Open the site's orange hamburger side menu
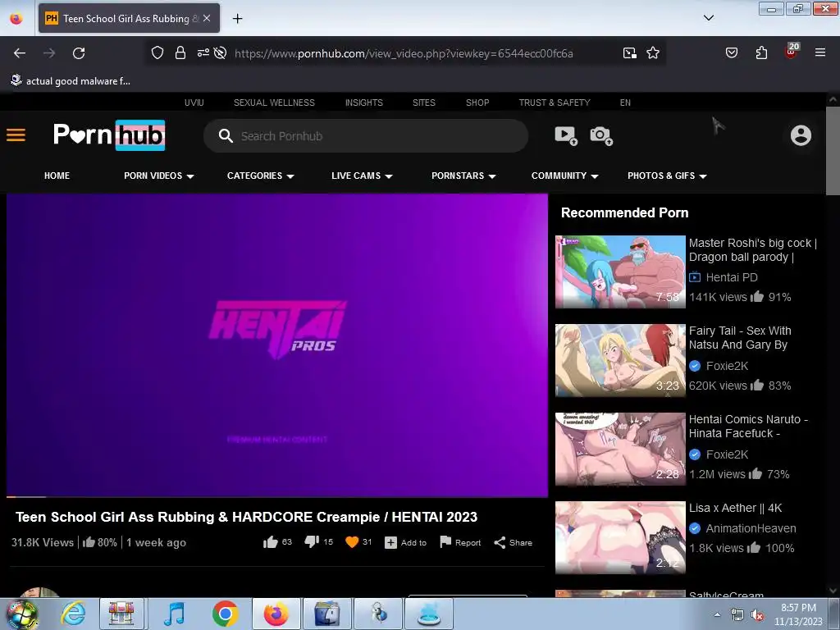 [x=16, y=135]
